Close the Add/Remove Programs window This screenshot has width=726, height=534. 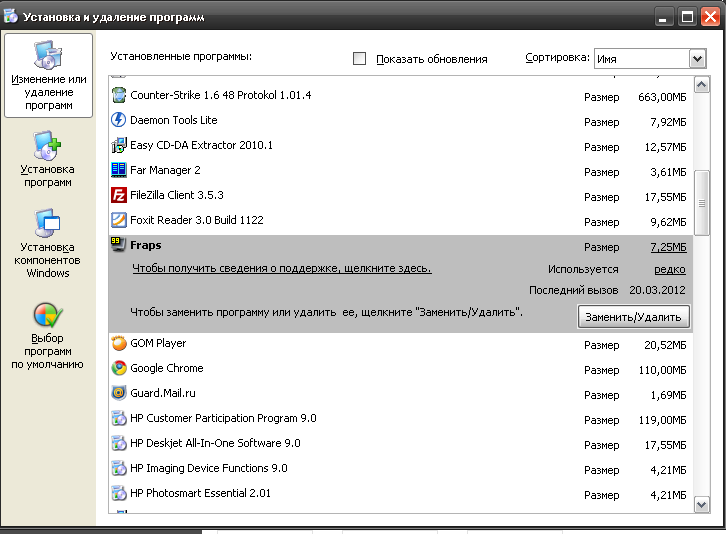(x=710, y=17)
